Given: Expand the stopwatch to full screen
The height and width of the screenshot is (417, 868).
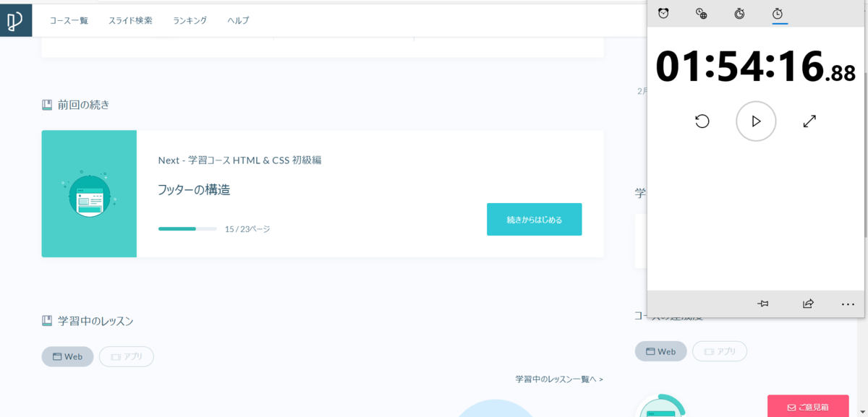Looking at the screenshot, I should pyautogui.click(x=809, y=121).
